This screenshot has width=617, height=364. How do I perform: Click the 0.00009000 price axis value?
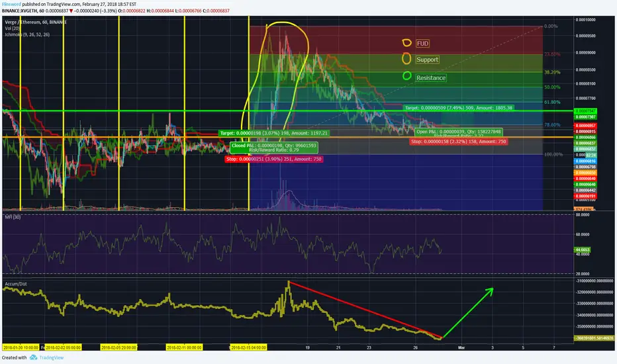pos(586,52)
